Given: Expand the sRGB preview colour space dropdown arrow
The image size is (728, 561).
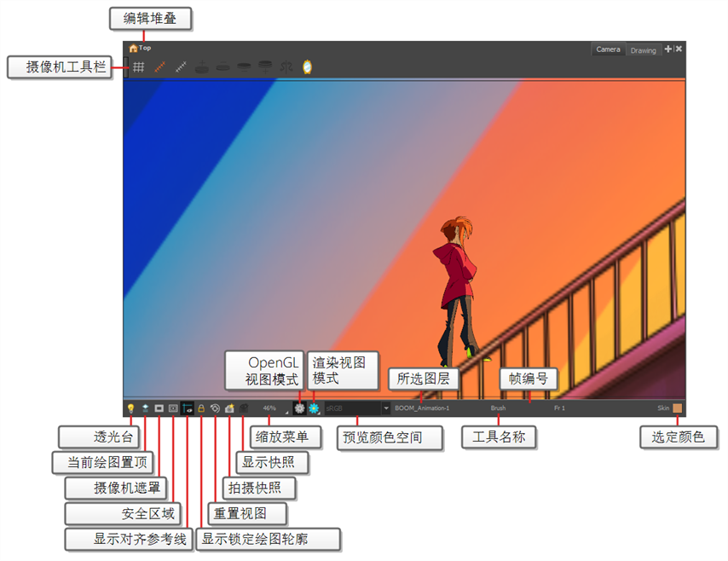Looking at the screenshot, I should (x=386, y=408).
